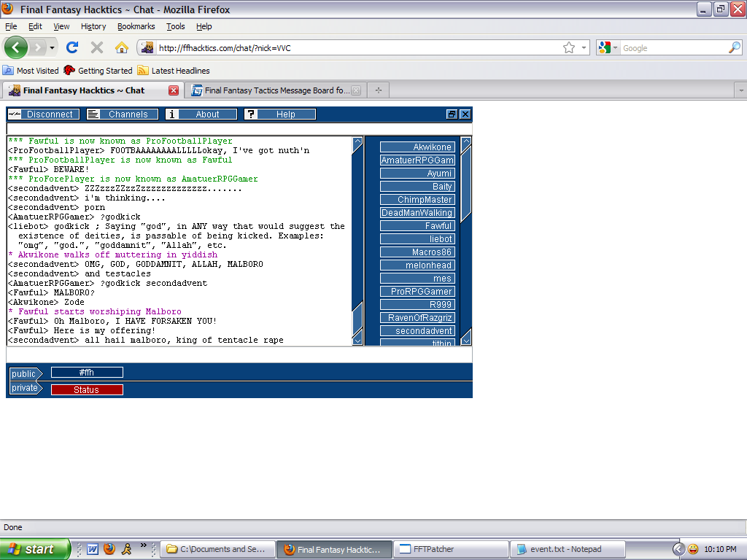Switch to event.txt - Notepad taskbar window
747x560 pixels.
point(567,549)
